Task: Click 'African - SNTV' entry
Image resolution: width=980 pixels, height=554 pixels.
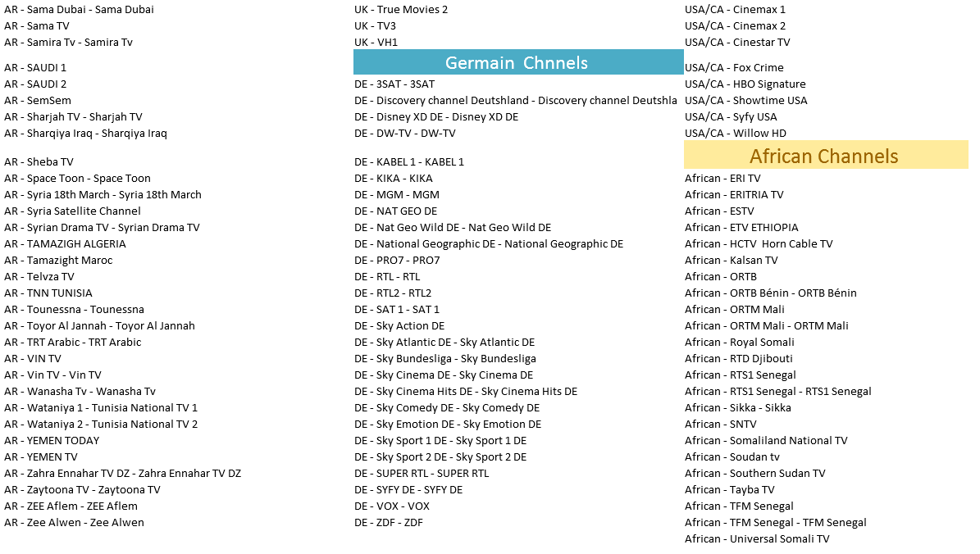Action: tap(721, 424)
